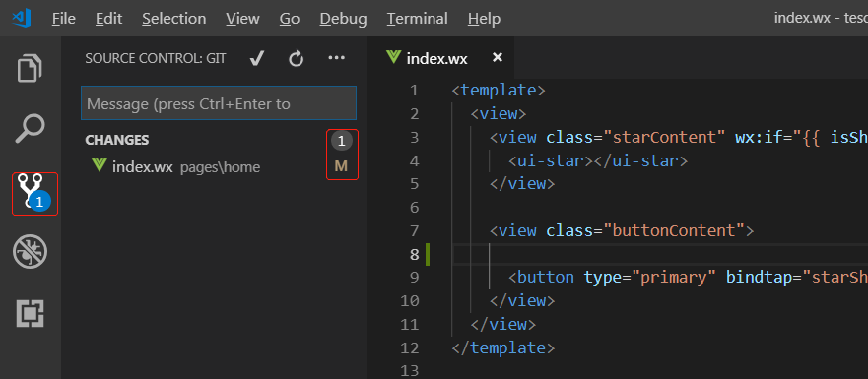Click line number 12 in the gutter
Screen dimensions: 868x379
coord(410,348)
